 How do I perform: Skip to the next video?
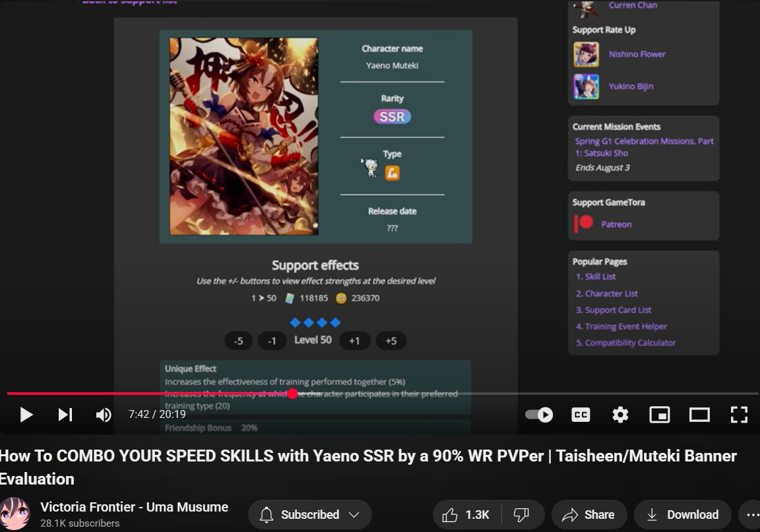coord(65,415)
